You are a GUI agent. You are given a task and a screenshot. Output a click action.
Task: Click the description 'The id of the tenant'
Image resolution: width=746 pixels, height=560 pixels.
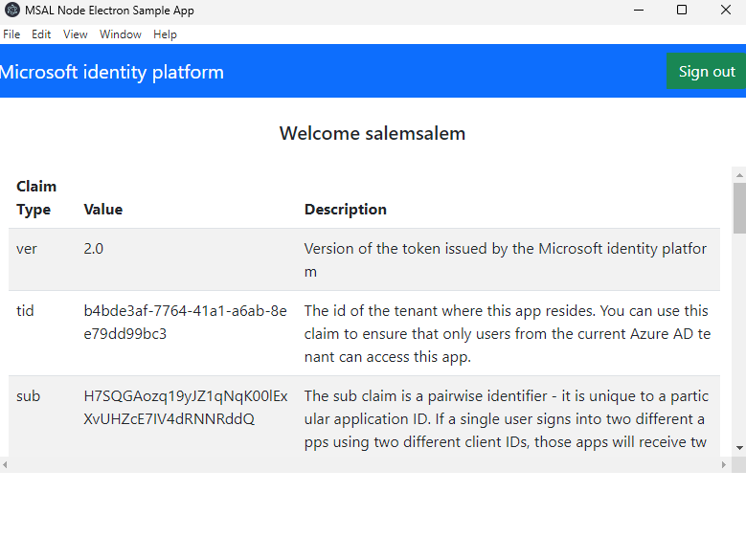[508, 334]
